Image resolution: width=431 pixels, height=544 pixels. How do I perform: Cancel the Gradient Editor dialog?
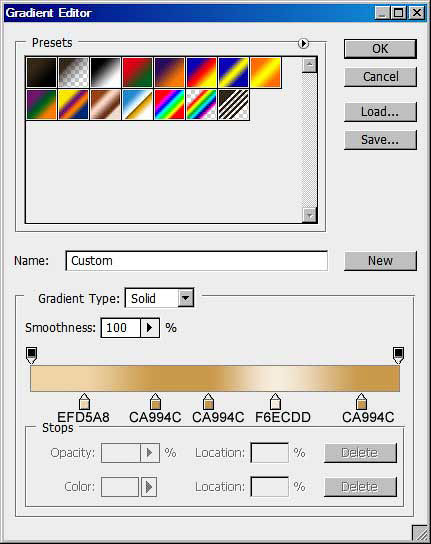(x=380, y=77)
